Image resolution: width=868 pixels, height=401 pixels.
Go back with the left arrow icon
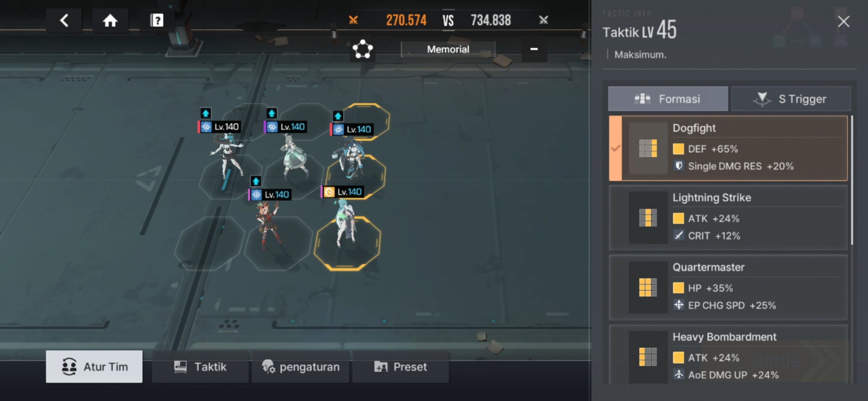click(x=64, y=20)
